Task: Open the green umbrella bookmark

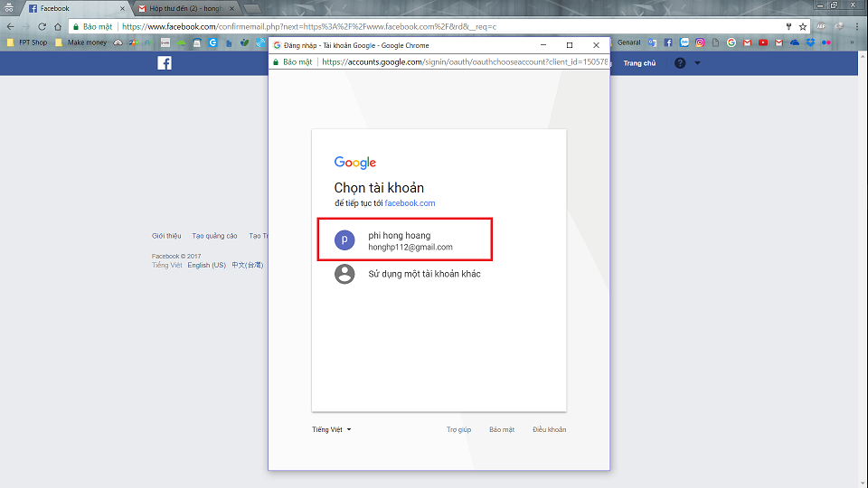Action: (181, 42)
